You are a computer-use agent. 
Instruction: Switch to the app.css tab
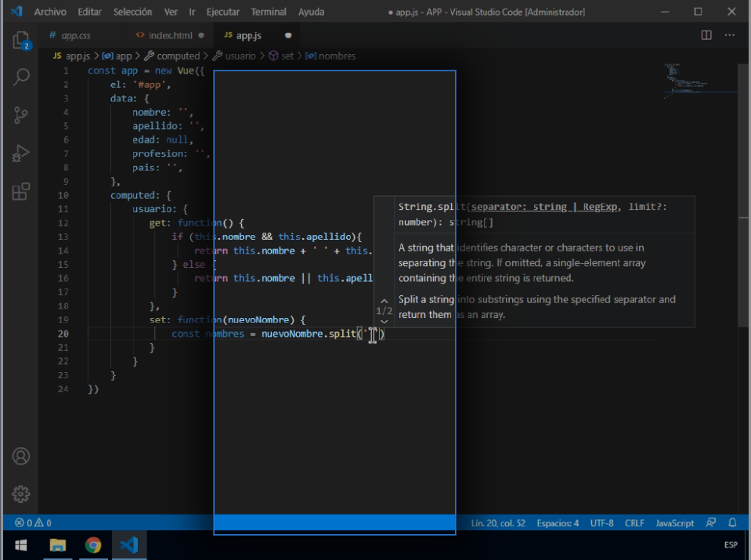75,35
